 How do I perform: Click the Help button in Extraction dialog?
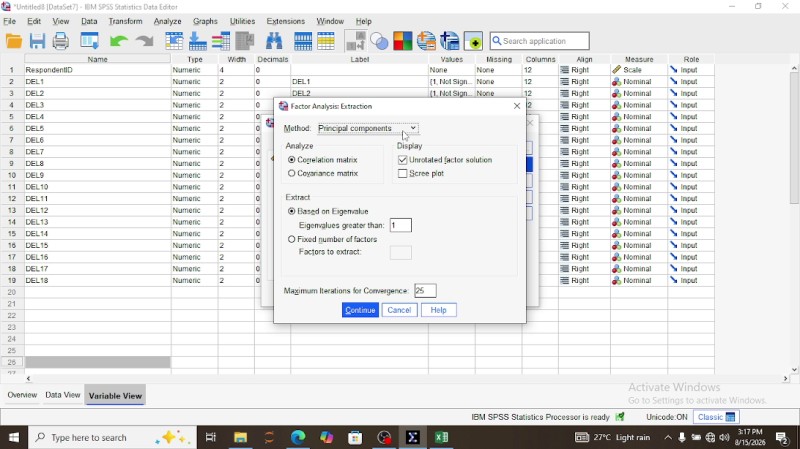439,310
